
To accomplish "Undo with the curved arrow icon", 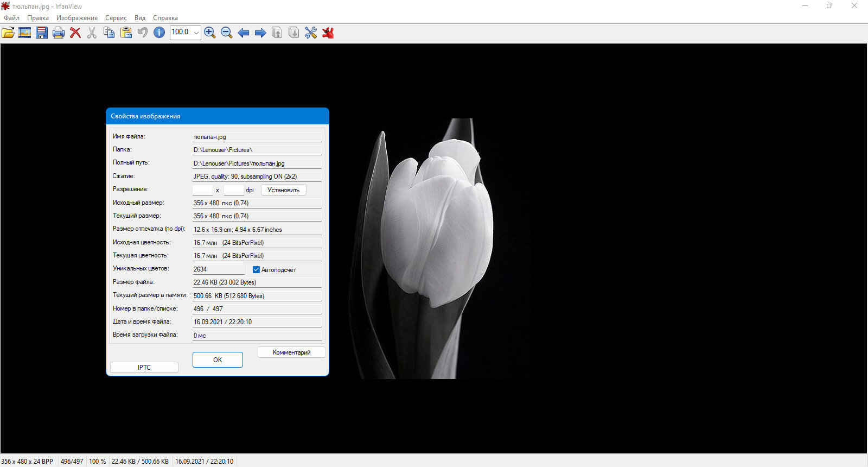I will tap(143, 33).
